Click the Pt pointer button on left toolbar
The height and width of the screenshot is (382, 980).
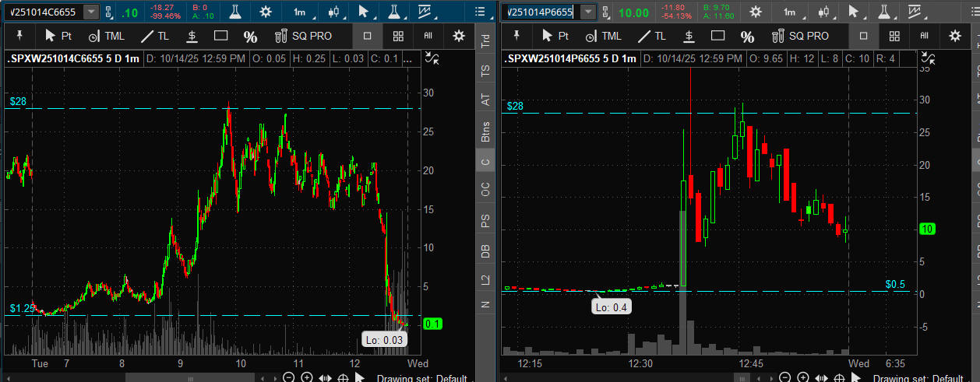(58, 36)
